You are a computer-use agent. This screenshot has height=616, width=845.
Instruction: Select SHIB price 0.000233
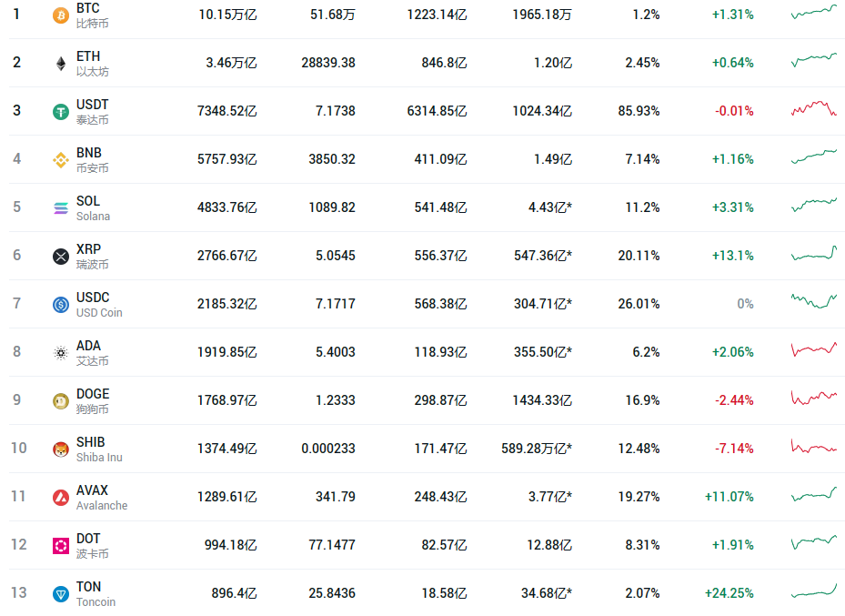tap(328, 449)
